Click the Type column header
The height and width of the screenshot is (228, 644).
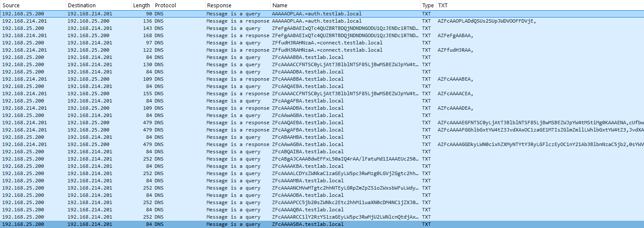click(x=428, y=6)
